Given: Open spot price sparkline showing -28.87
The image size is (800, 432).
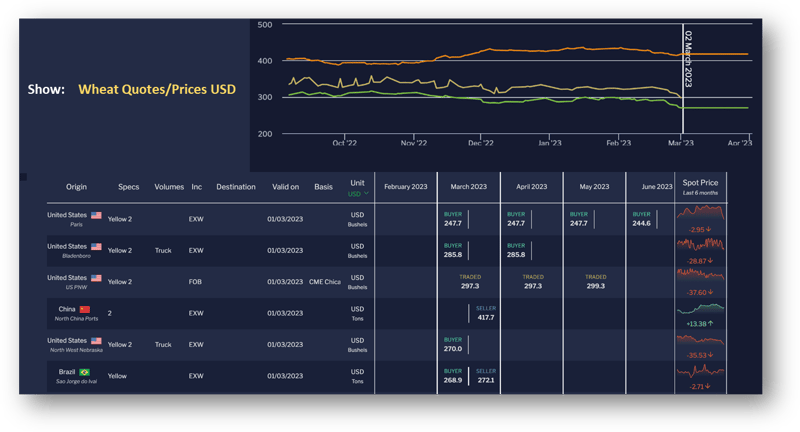Looking at the screenshot, I should [x=701, y=245].
